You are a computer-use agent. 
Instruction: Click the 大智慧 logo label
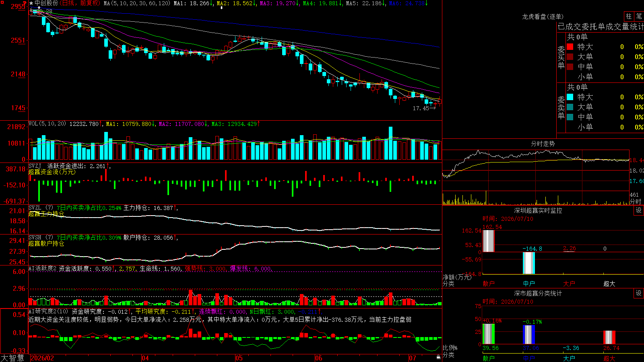tap(12, 358)
